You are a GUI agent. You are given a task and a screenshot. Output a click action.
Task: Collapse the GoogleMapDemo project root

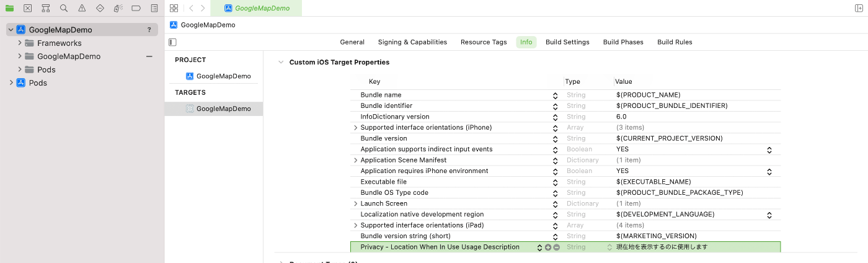coord(11,30)
